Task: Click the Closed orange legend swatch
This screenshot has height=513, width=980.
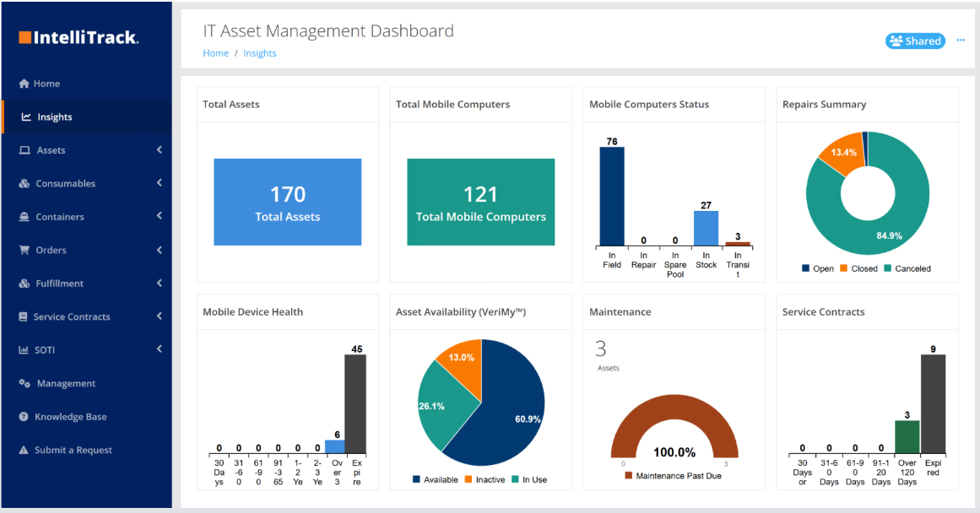Action: (844, 268)
